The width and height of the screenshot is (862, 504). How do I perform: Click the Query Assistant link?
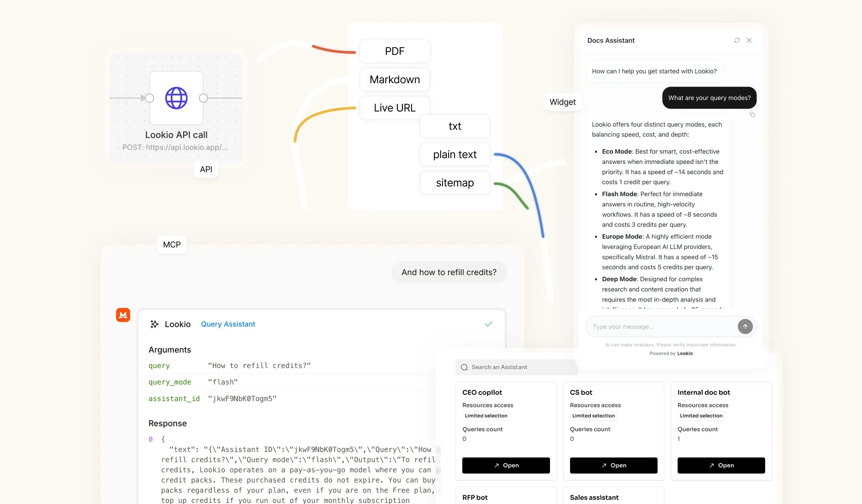click(228, 324)
